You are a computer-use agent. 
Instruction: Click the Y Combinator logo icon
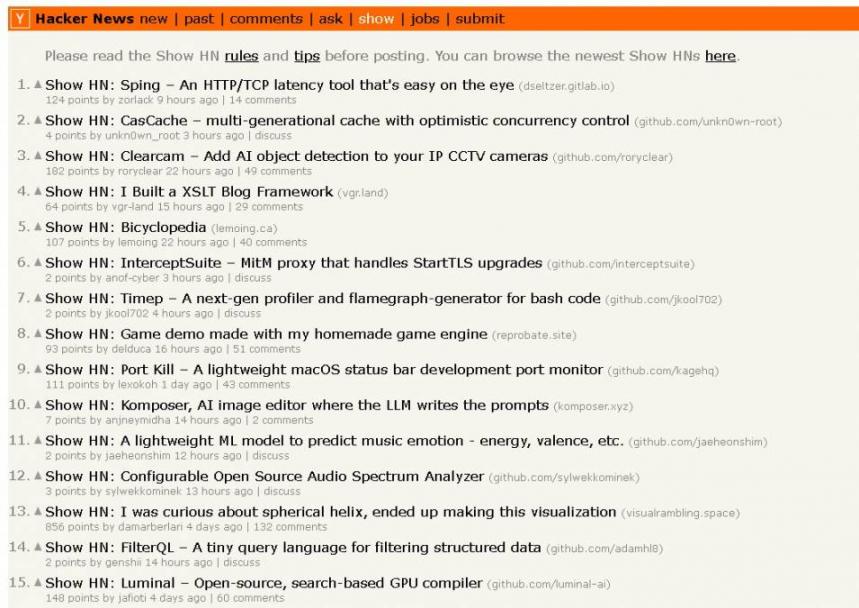tap(20, 19)
